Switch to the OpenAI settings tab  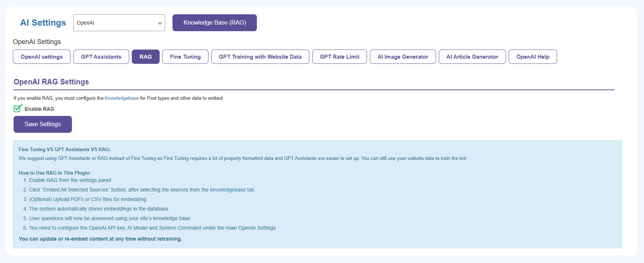tap(41, 57)
